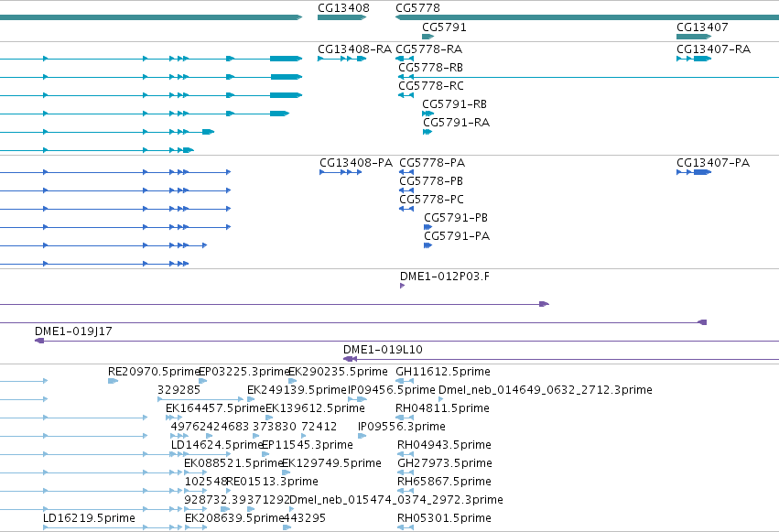
Task: Select transcript label CG13408-RA
Action: [355, 49]
